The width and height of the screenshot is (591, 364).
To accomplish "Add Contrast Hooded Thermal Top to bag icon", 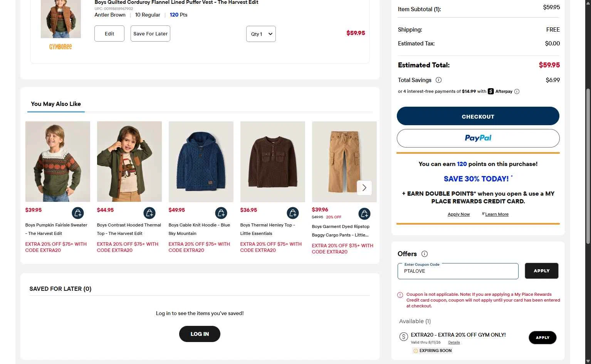I will [149, 213].
